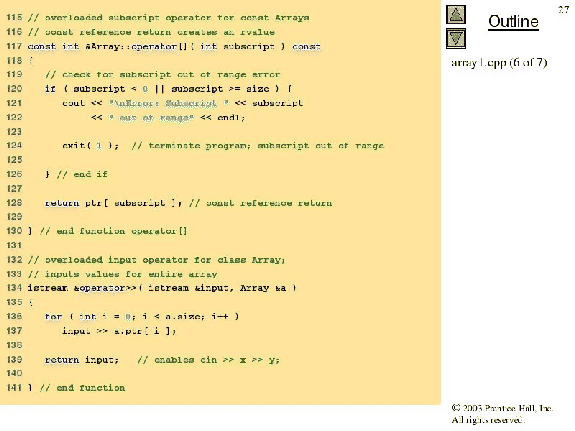575x431 pixels.
Task: Select '} // end function operator[]' line 130
Action: (x=107, y=231)
